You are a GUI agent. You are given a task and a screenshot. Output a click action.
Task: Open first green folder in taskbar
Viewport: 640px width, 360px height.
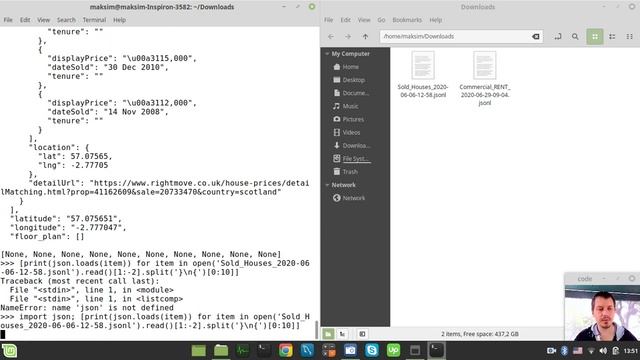tap(199, 351)
